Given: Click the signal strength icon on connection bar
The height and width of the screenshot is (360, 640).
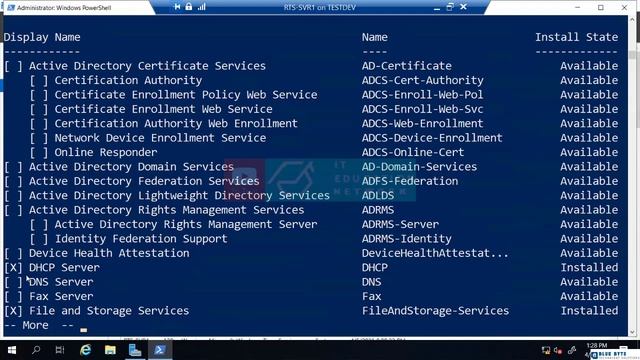Looking at the screenshot, I should click(202, 7).
